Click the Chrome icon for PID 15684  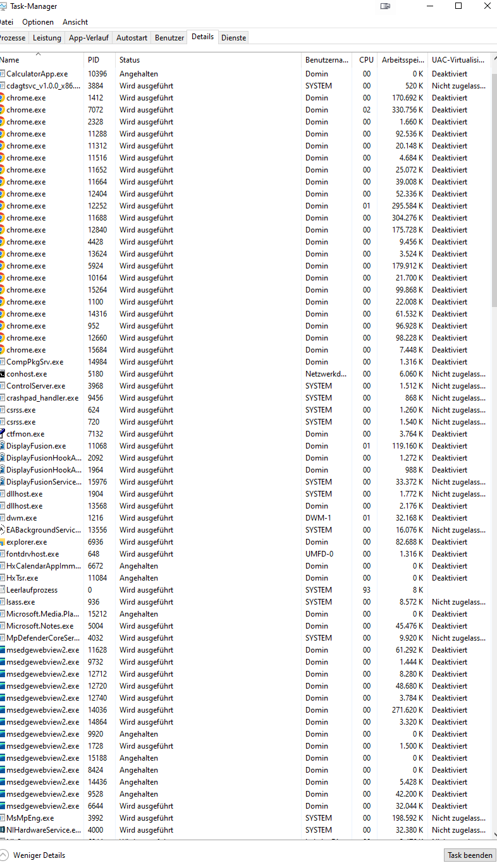2,350
